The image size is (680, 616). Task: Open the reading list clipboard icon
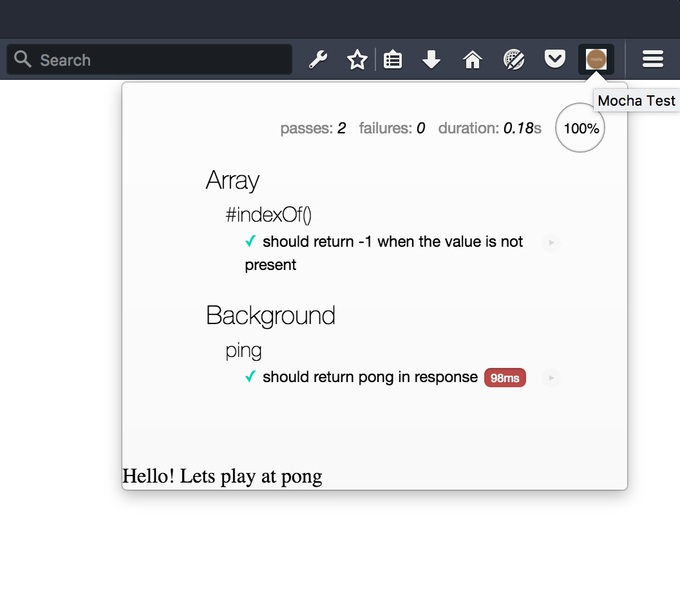tap(393, 59)
